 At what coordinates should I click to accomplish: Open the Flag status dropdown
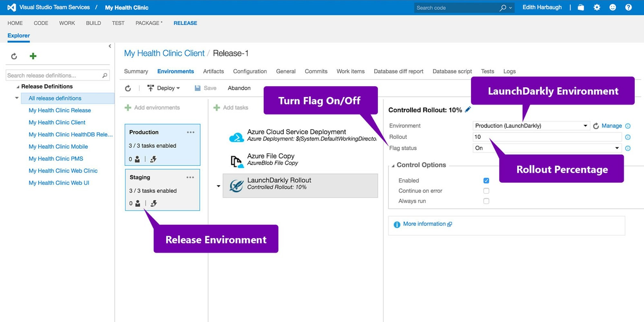[x=547, y=148]
